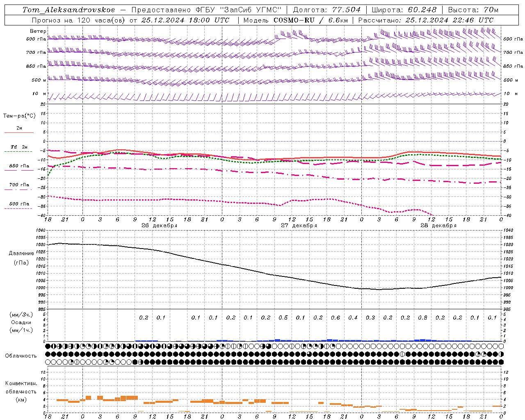The width and height of the screenshot is (525, 420).
Task: Click the 700 гПа temperature legend entry
Action: click(19, 185)
